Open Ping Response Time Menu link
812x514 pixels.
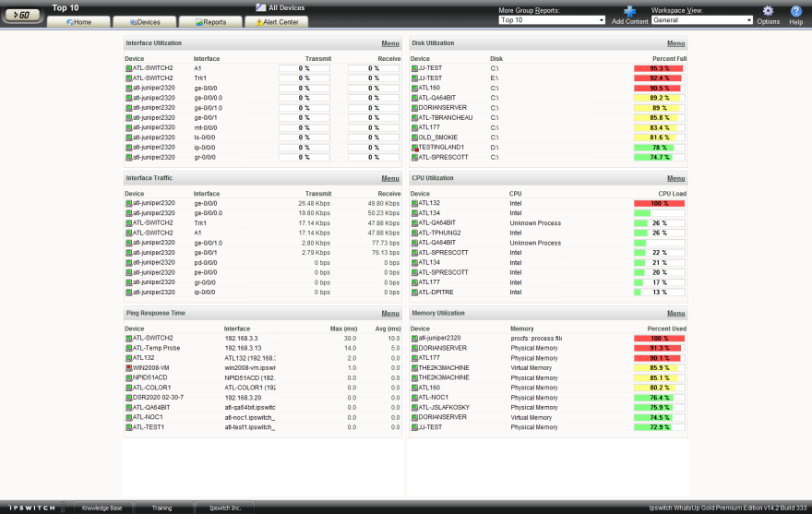click(390, 314)
